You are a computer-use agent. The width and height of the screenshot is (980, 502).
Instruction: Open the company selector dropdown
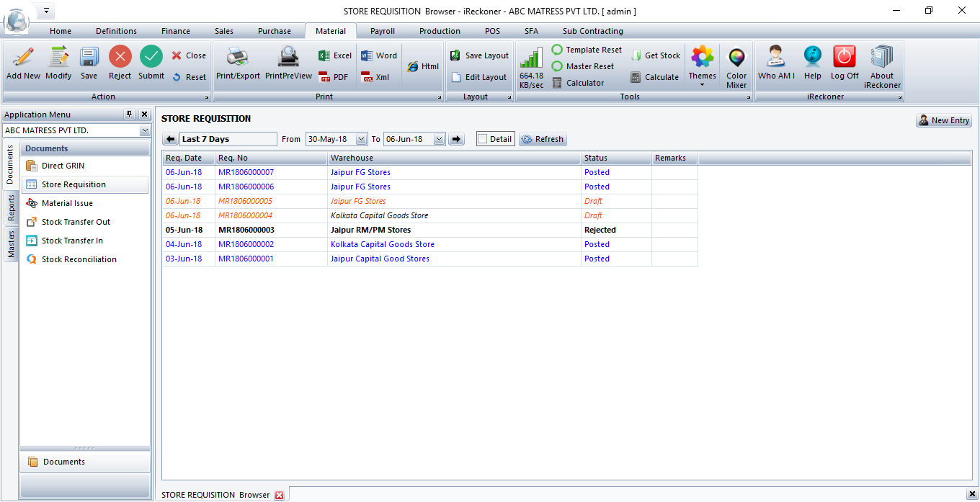coord(145,131)
